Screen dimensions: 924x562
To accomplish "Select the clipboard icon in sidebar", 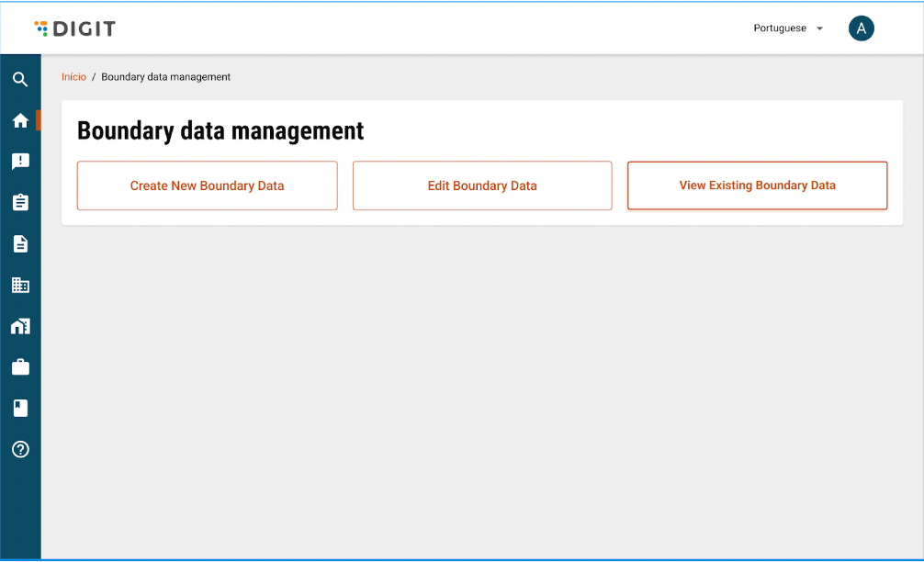I will (x=20, y=203).
